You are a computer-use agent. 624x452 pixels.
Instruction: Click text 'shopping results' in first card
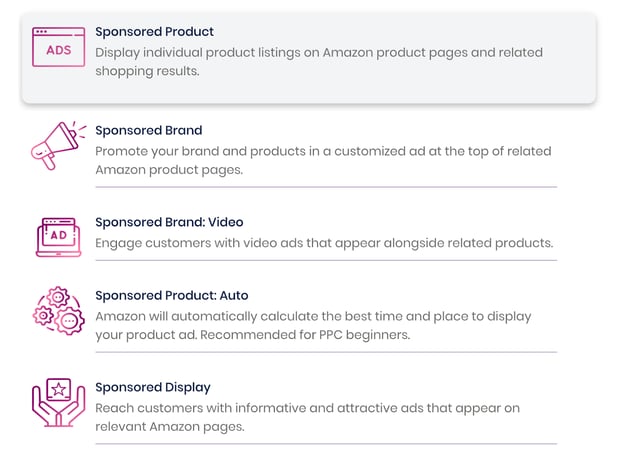click(x=147, y=71)
